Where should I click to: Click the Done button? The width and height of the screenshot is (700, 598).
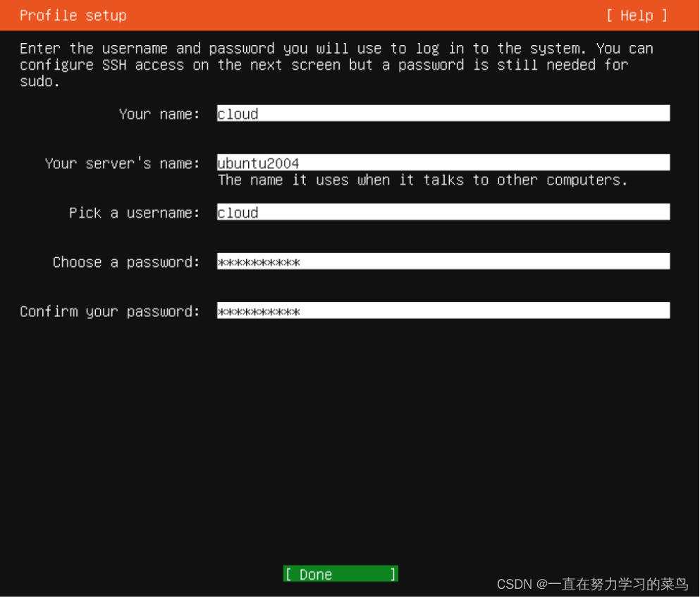(340, 574)
